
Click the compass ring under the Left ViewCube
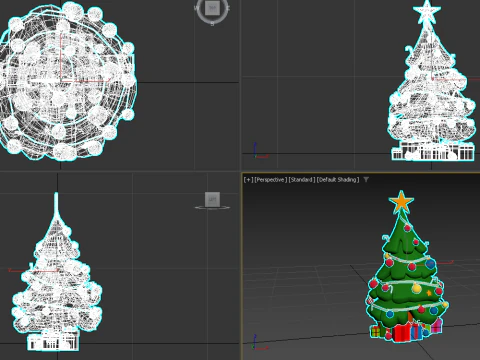[212, 208]
